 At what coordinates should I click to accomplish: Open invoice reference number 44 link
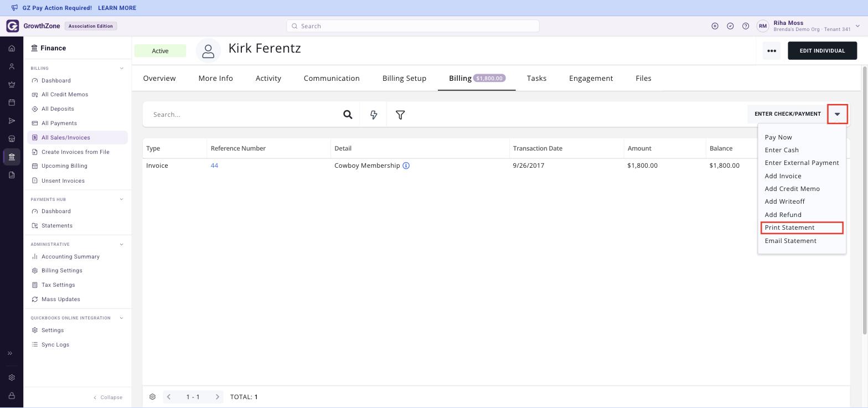click(x=214, y=166)
